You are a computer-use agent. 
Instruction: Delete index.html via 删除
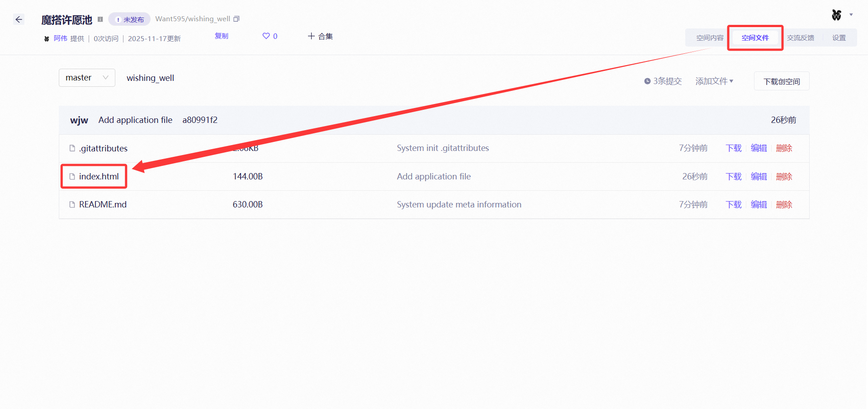pos(784,177)
